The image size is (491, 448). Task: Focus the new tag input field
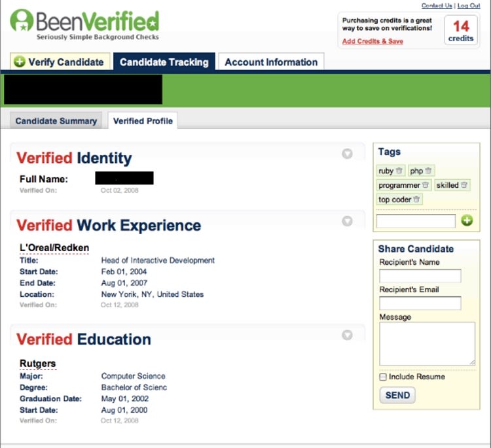pos(416,221)
